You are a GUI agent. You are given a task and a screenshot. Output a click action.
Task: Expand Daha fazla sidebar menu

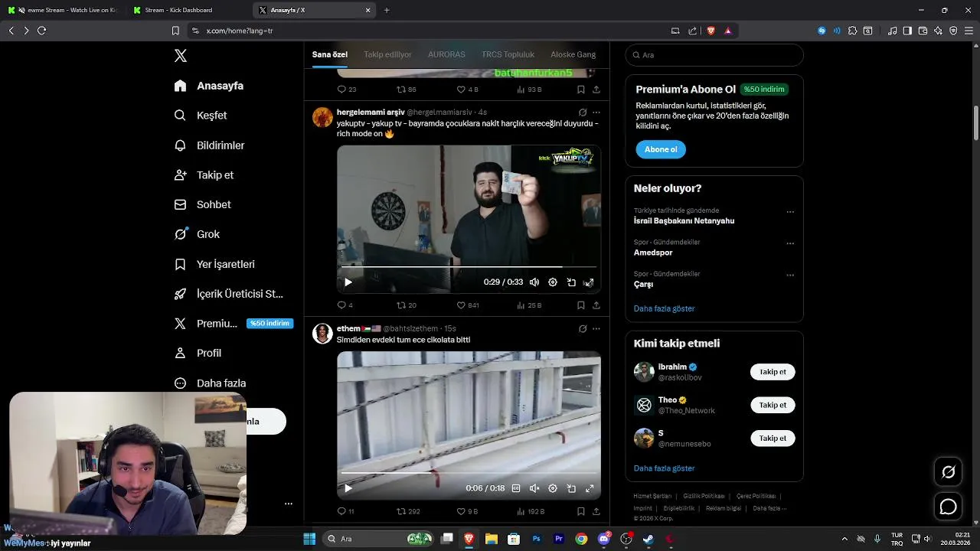tap(210, 383)
